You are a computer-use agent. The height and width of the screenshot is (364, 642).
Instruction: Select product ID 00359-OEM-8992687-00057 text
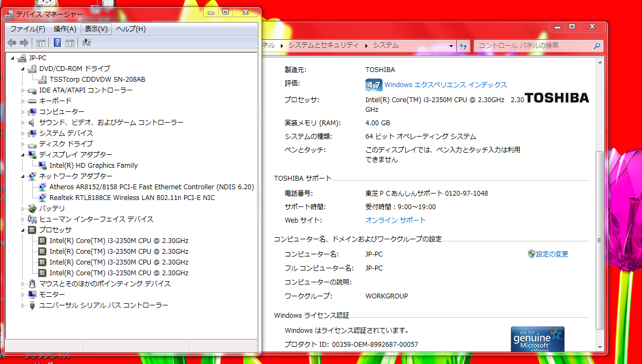375,345
